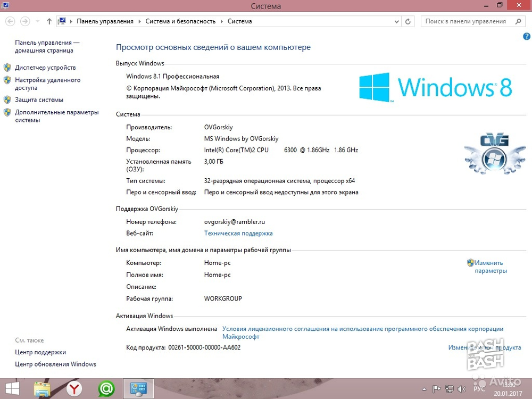Open Диспетчер устройств link
This screenshot has width=532, height=399.
45,68
